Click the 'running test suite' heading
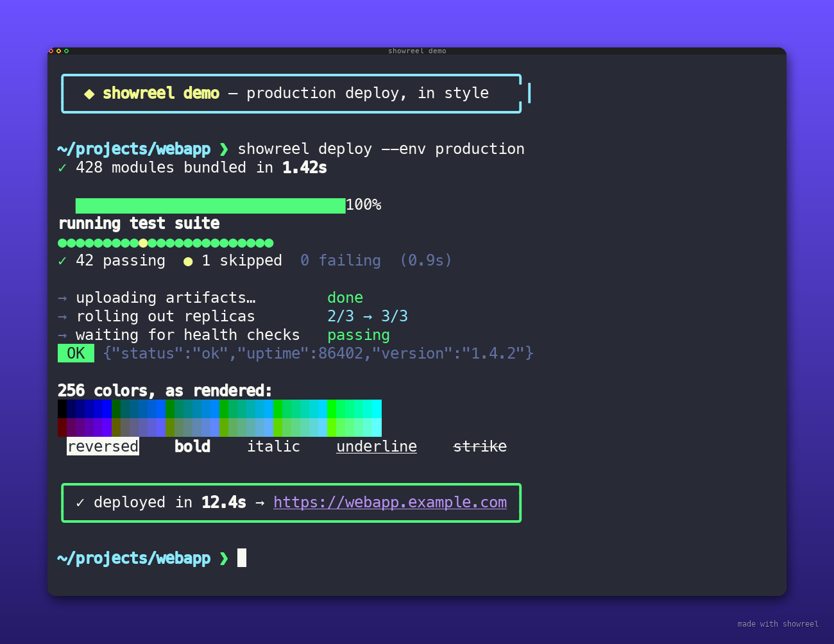834x644 pixels. tap(139, 224)
